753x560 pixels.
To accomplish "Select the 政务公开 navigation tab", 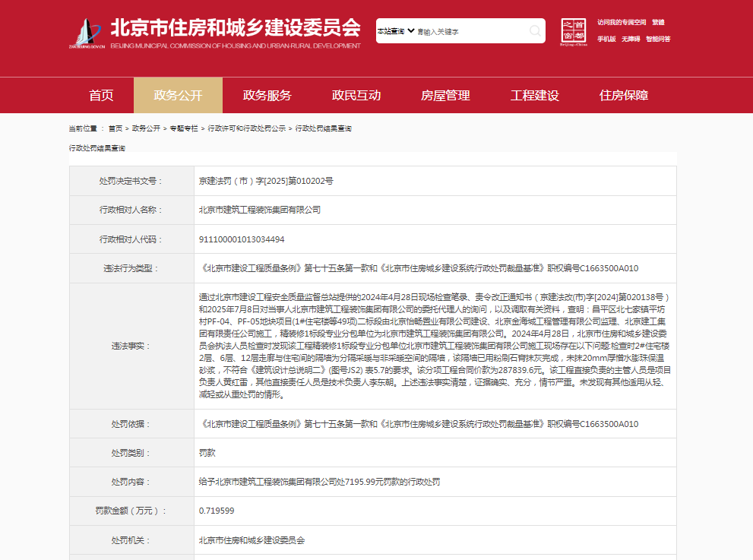I will point(178,96).
